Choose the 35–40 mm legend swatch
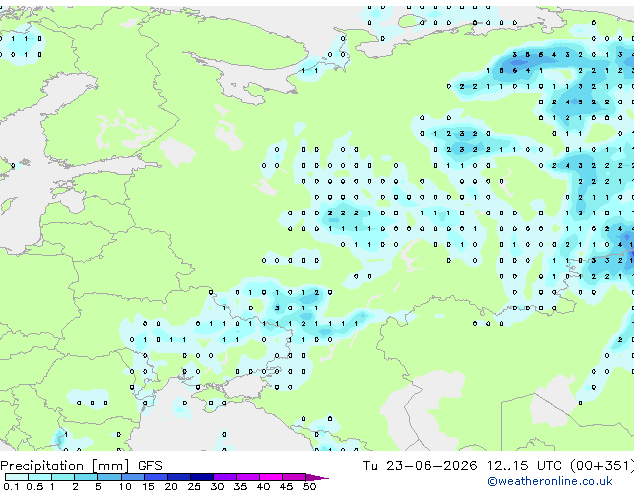The image size is (634, 490). (x=248, y=477)
